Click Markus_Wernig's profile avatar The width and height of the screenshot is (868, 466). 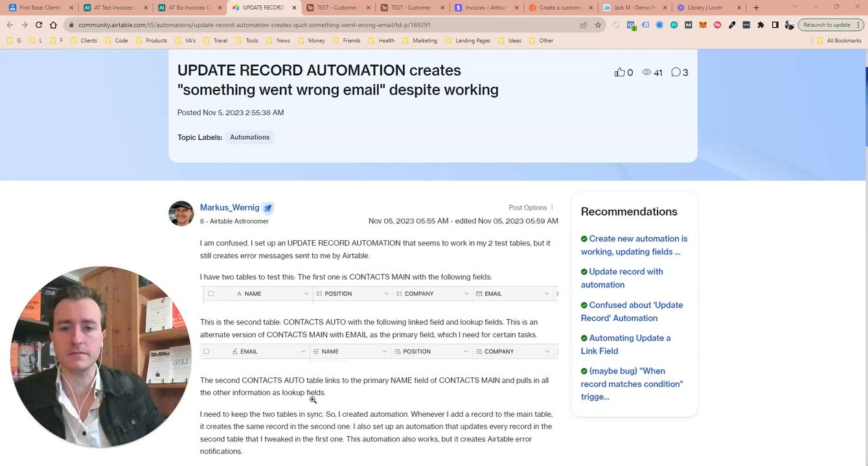tap(181, 214)
